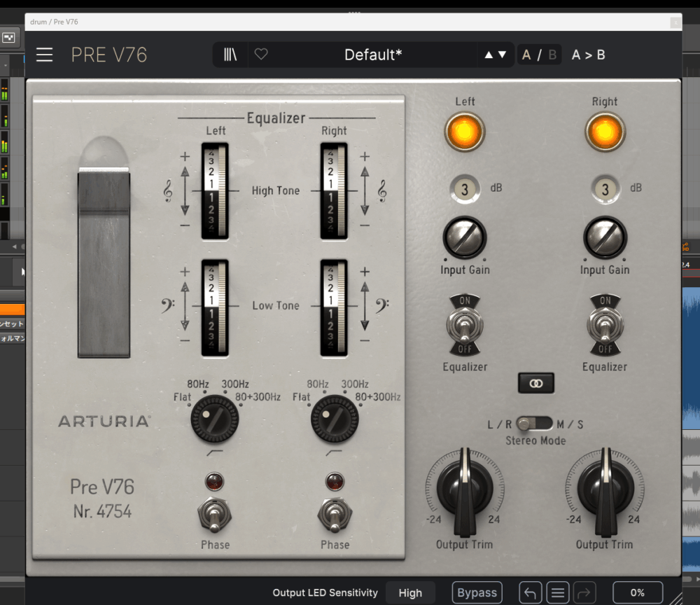700x605 pixels.
Task: Click the treble clef icon on left
Action: coord(168,191)
